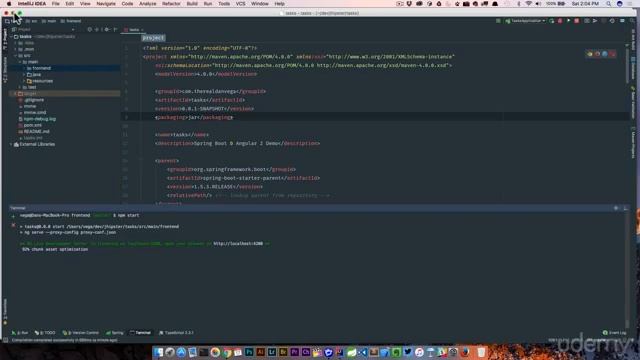The width and height of the screenshot is (640, 360).
Task: Toggle the Ant Build side tab
Action: (x=633, y=39)
